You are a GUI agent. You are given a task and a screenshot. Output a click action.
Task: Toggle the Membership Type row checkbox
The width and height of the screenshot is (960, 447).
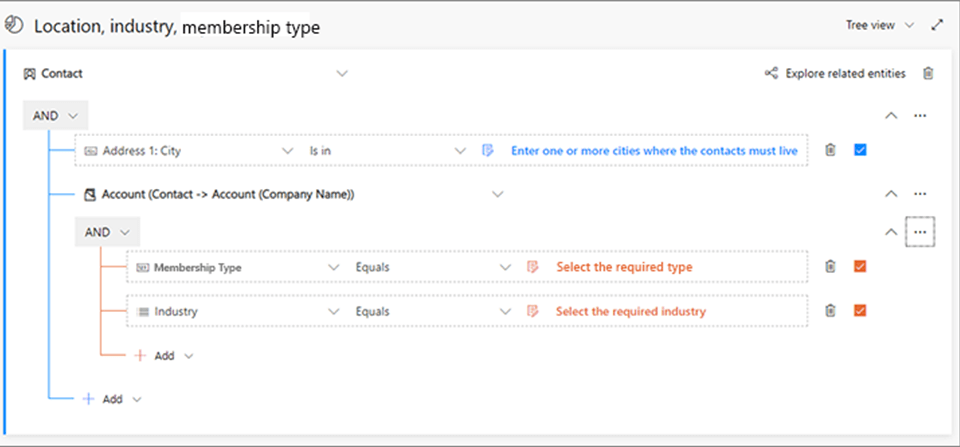[x=860, y=267]
